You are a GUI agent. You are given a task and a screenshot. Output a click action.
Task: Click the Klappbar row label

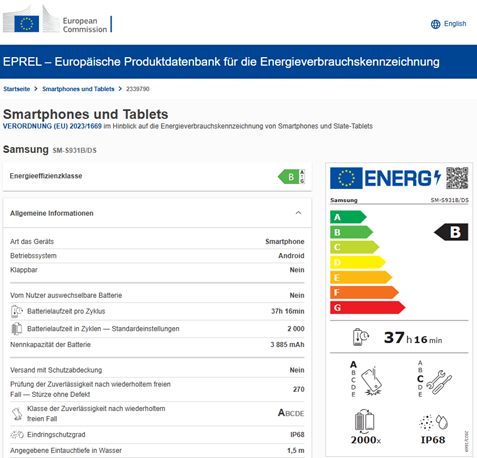(24, 270)
